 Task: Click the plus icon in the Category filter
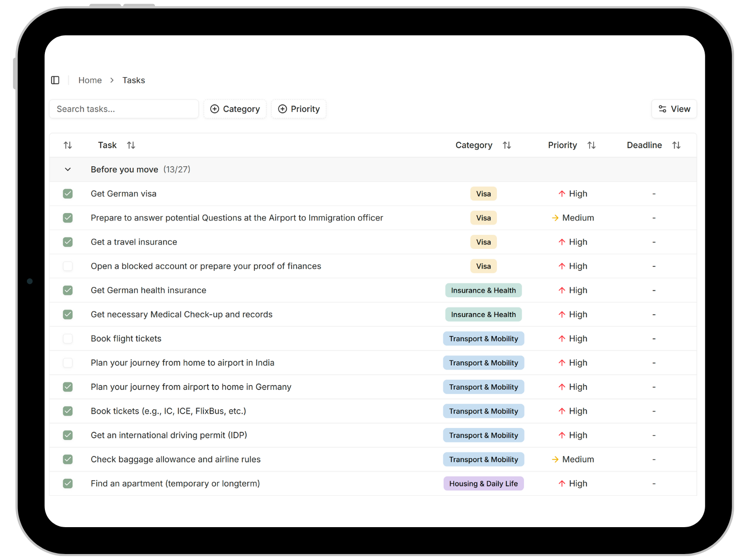click(x=215, y=109)
